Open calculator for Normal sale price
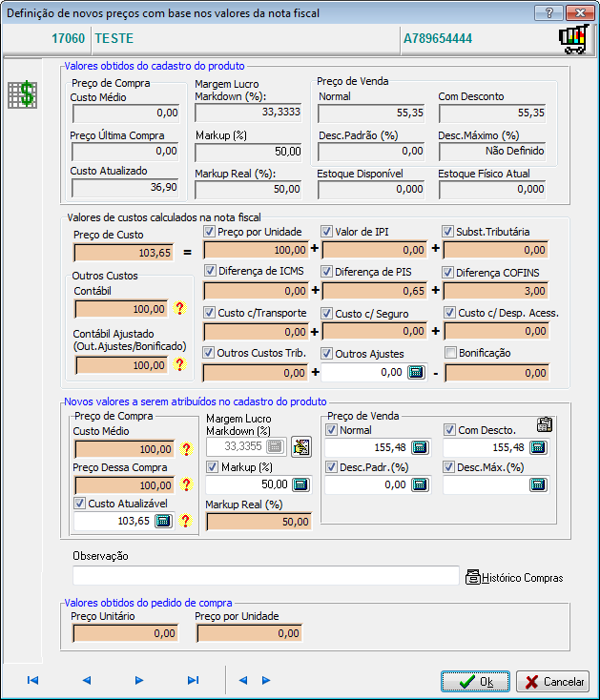The height and width of the screenshot is (700, 600). point(419,447)
